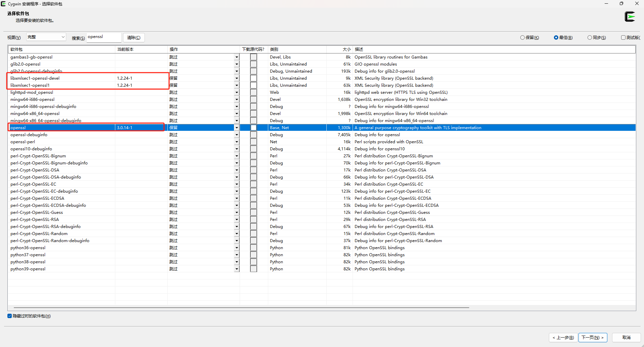Image resolution: width=644 pixels, height=347 pixels.
Task: Sort by 大小 column header
Action: (339, 49)
